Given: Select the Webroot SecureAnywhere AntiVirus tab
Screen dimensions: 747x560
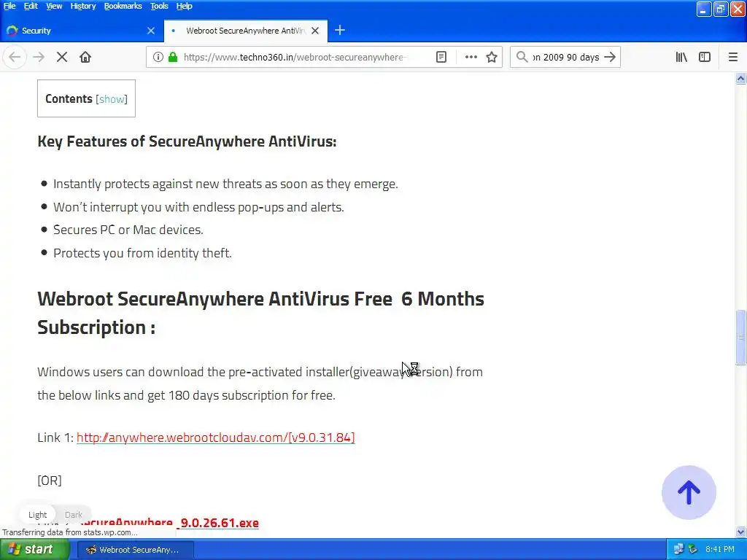Looking at the screenshot, I should [245, 31].
